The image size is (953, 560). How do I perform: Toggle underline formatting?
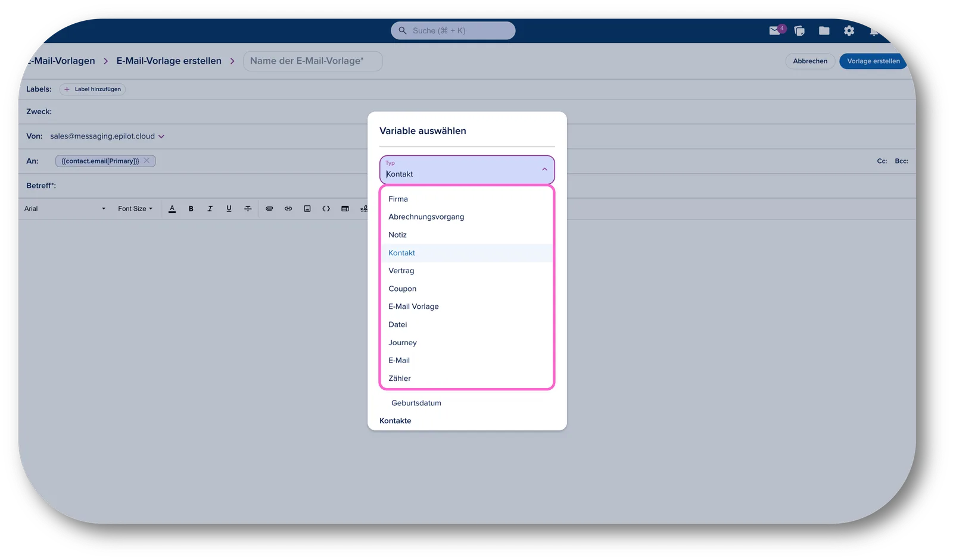[229, 209]
